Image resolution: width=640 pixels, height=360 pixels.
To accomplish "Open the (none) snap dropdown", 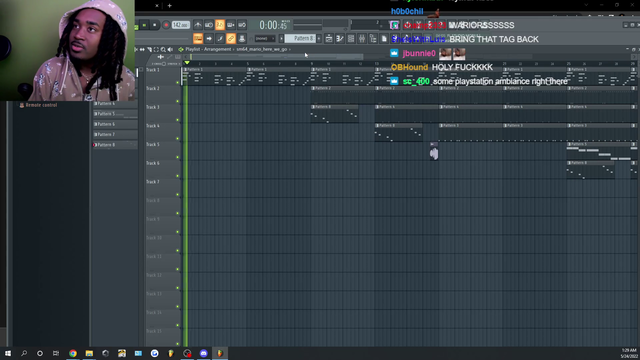I will [264, 39].
